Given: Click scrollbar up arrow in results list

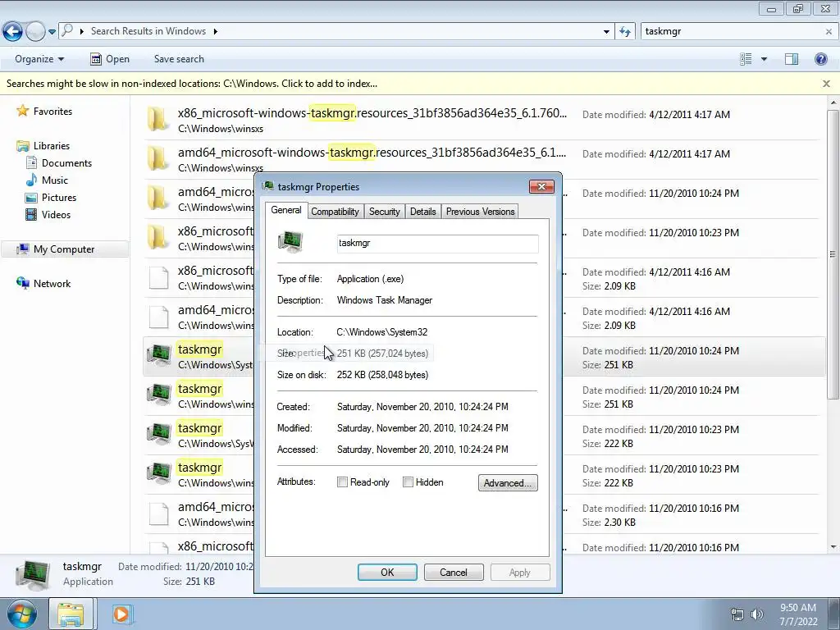Looking at the screenshot, I should pos(833,102).
